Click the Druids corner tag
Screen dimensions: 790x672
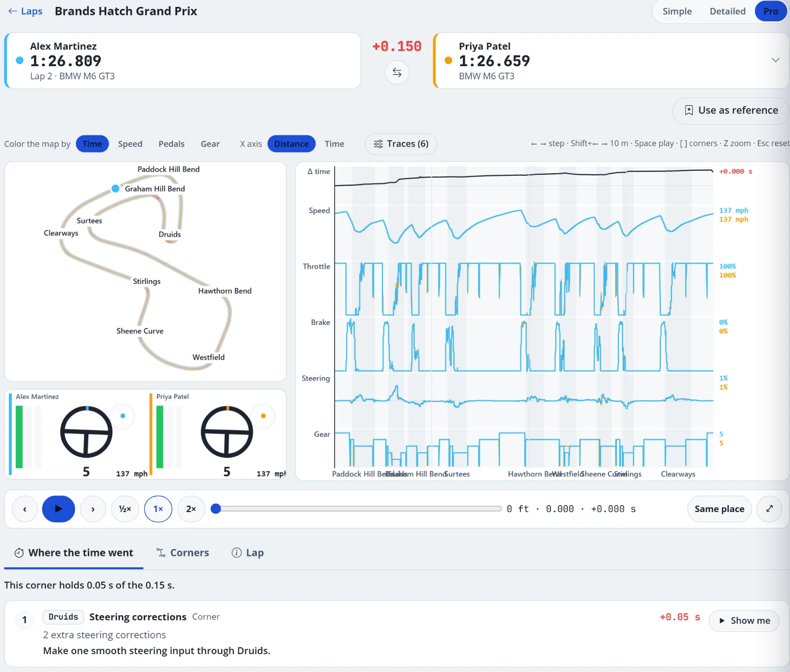63,617
